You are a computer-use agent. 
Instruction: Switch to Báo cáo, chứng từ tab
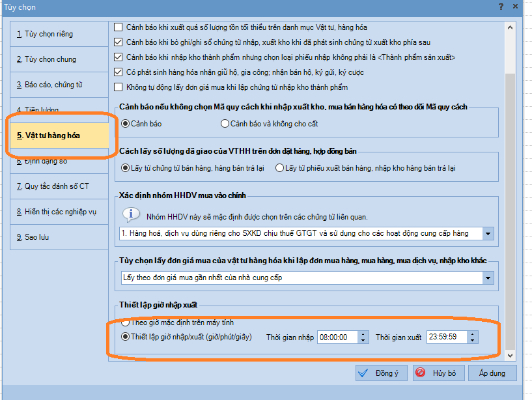pyautogui.click(x=57, y=85)
